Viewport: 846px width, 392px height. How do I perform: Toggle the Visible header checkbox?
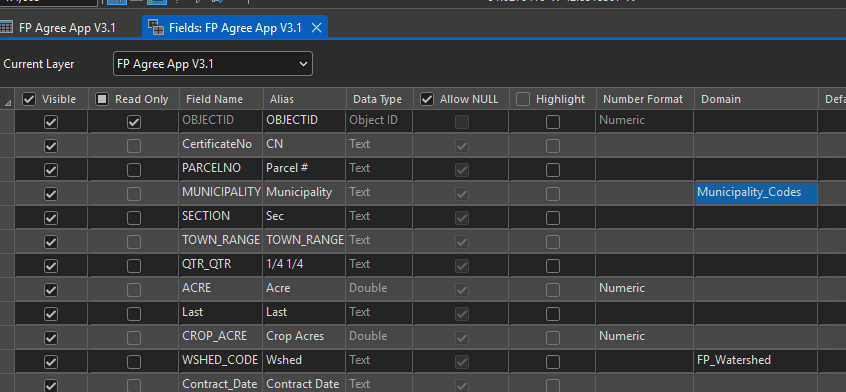tap(29, 99)
